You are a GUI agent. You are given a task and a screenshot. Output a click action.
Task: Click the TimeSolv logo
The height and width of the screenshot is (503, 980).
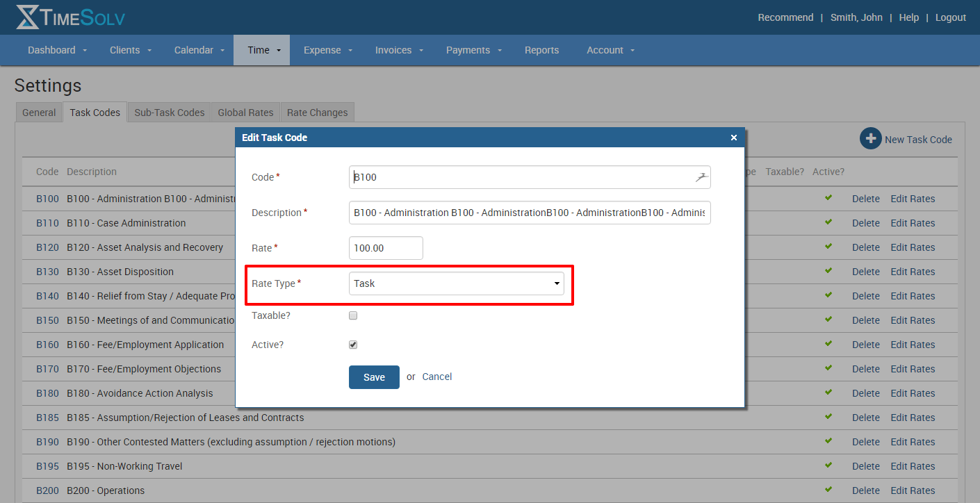click(x=70, y=17)
